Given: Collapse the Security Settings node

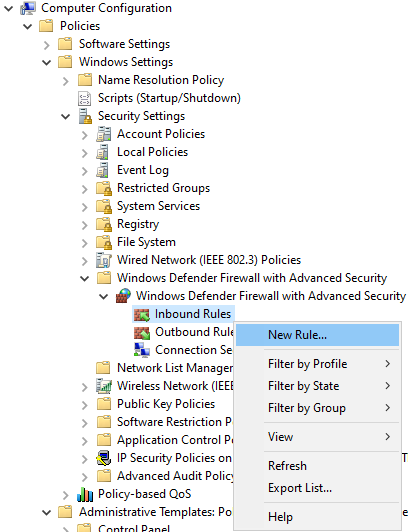Looking at the screenshot, I should click(x=66, y=116).
